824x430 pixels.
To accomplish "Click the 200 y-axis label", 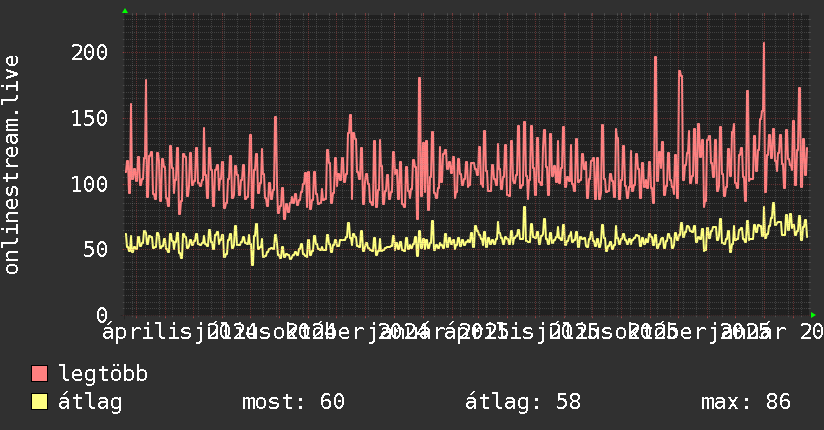I will click(x=90, y=52).
